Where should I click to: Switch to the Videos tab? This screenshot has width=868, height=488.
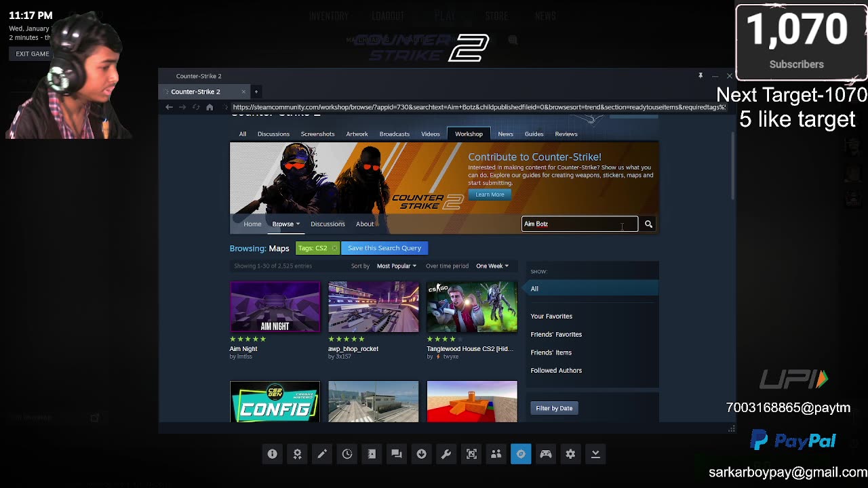(x=431, y=134)
